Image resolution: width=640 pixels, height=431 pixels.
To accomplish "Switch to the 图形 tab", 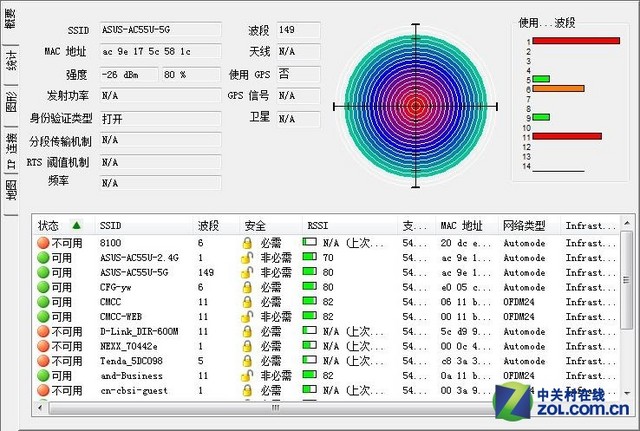I will (x=11, y=102).
